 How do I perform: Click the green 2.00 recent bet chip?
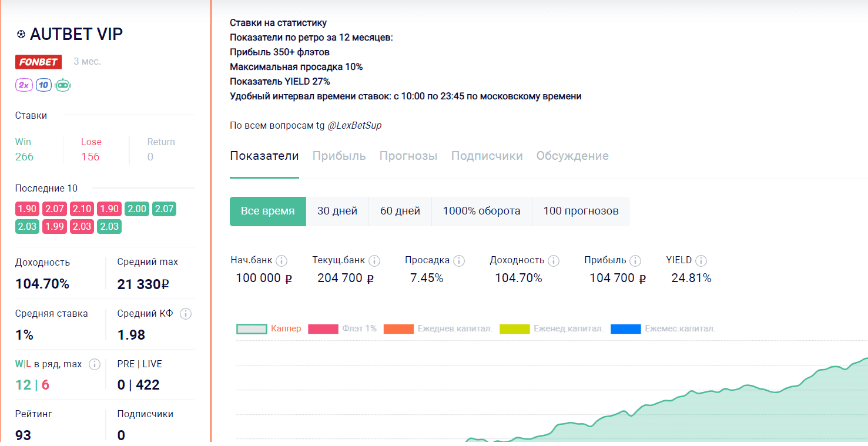[137, 209]
